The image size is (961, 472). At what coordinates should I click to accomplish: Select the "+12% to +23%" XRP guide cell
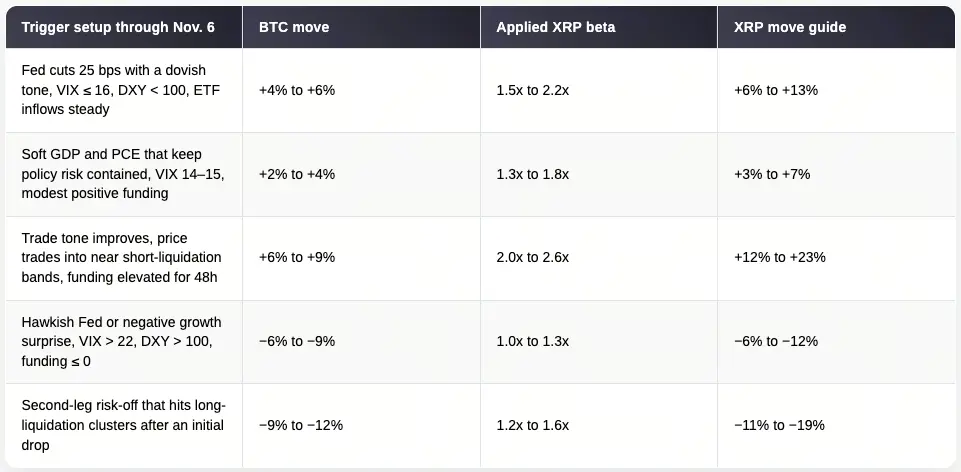(780, 257)
